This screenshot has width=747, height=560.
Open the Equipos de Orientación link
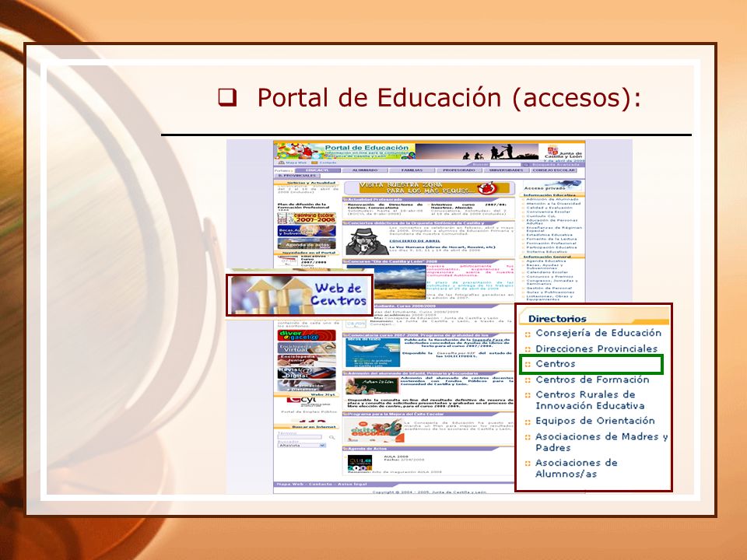(595, 421)
